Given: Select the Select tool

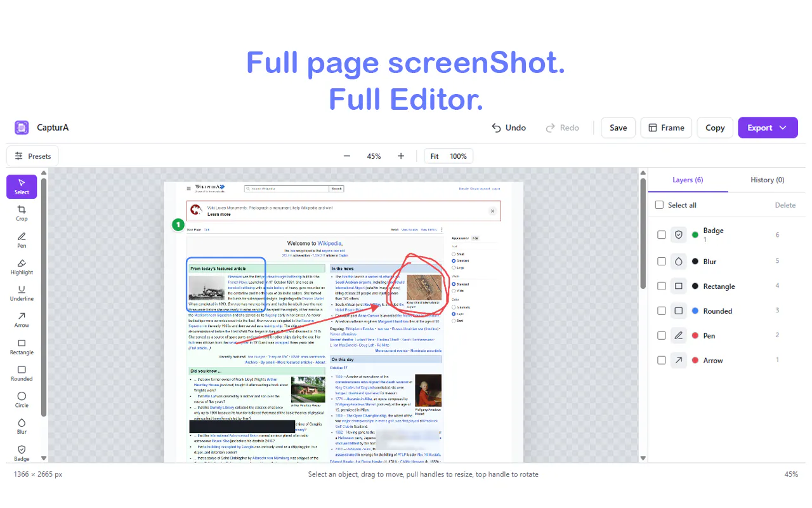Looking at the screenshot, I should click(x=22, y=186).
